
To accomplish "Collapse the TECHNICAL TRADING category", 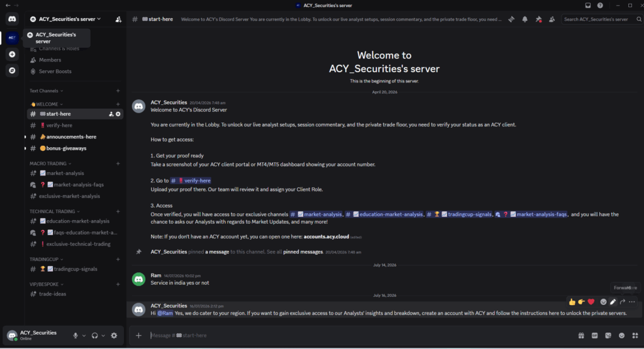I will click(55, 211).
